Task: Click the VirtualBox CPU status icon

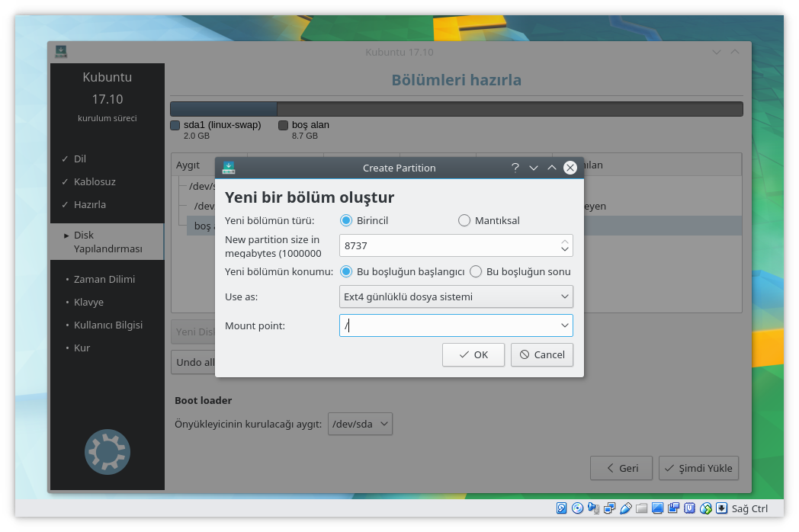Action: [x=689, y=508]
